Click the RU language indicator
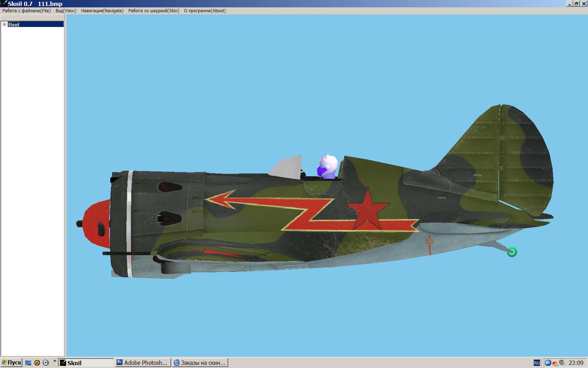 click(x=537, y=363)
